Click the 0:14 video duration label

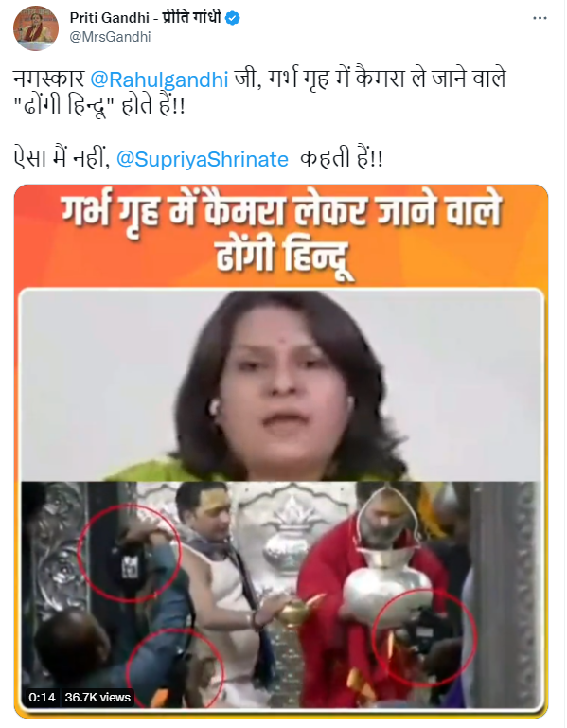pos(42,697)
